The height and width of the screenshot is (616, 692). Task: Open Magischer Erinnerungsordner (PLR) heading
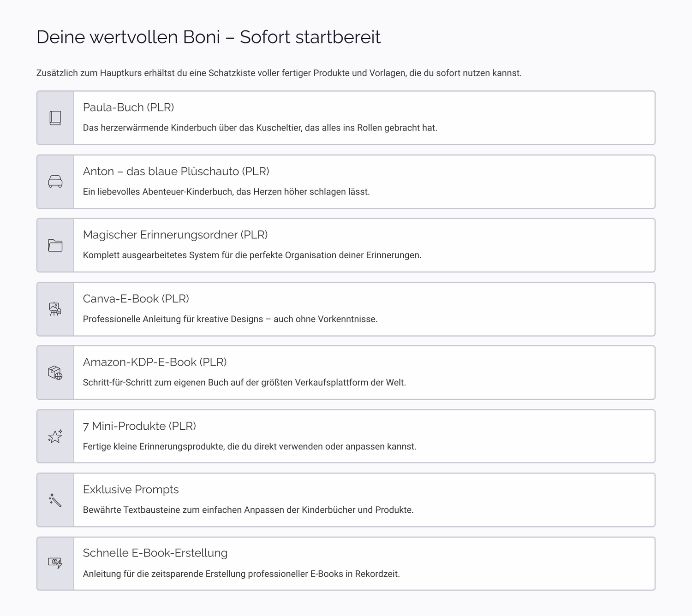(175, 235)
